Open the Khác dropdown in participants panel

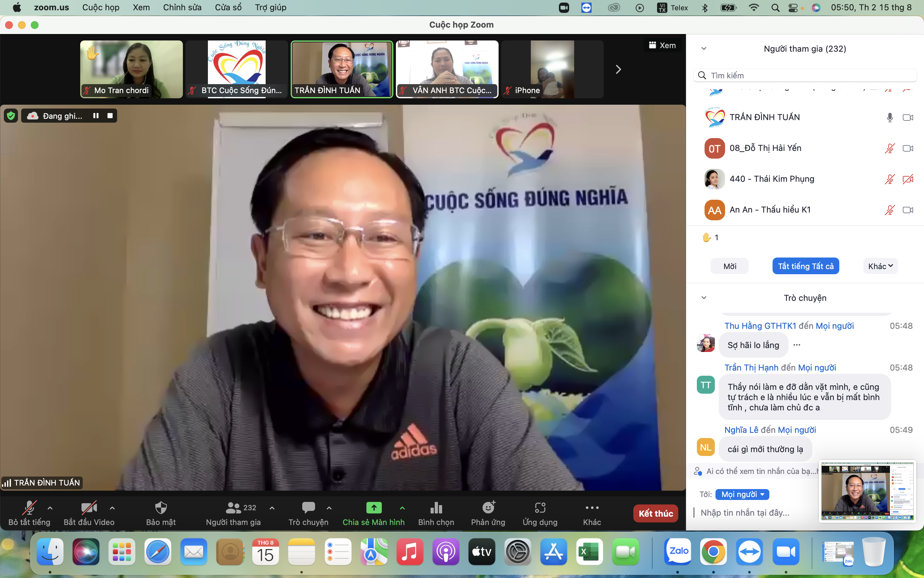tap(880, 266)
